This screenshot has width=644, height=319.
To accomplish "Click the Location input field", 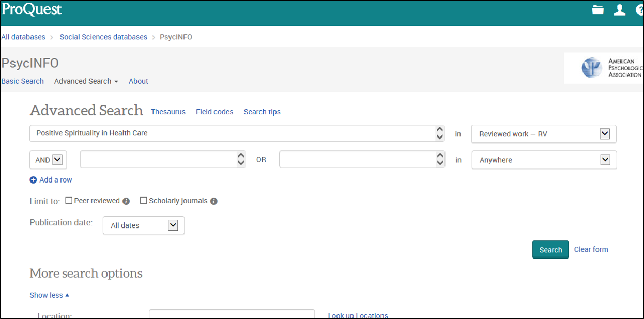I will [x=232, y=314].
